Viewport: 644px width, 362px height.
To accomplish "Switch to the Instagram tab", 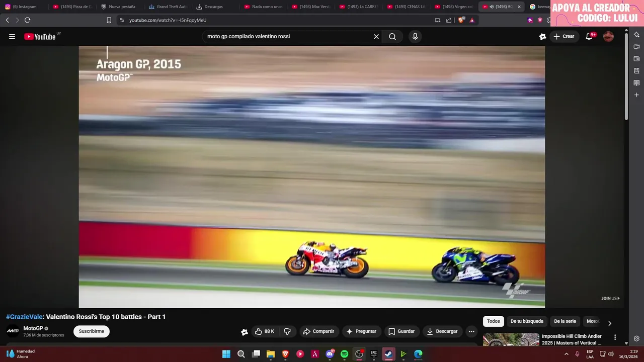I will tap(24, 7).
